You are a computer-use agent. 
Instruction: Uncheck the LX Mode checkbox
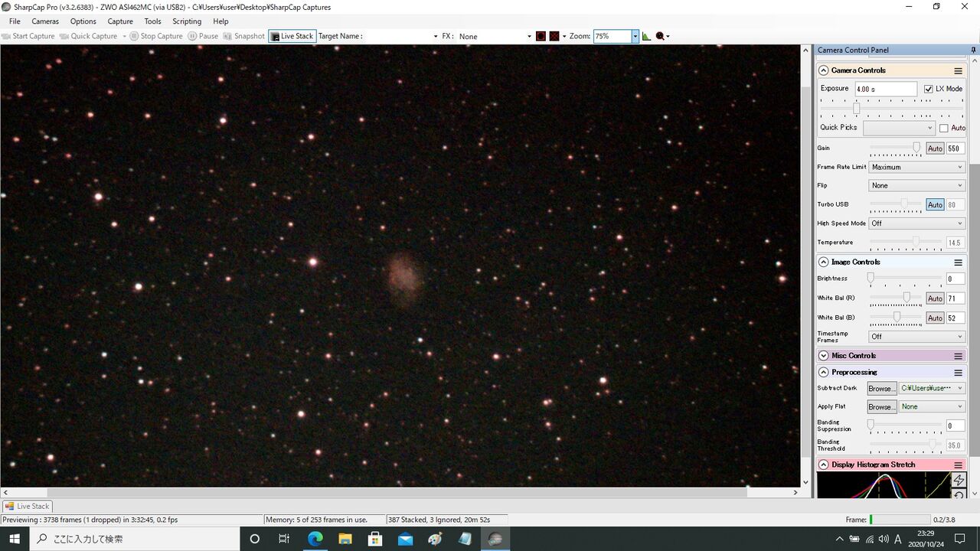tap(928, 89)
